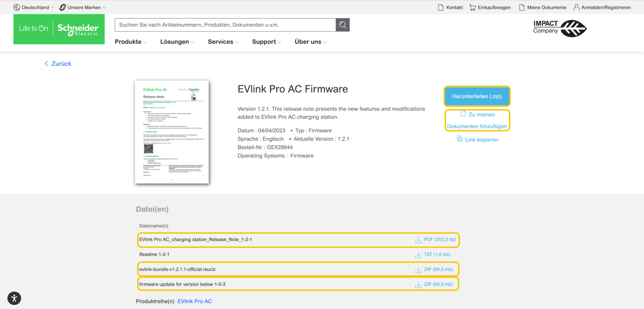Open the EVlink Pro AC product range link
Viewport: 644px width, 309px height.
[x=195, y=301]
